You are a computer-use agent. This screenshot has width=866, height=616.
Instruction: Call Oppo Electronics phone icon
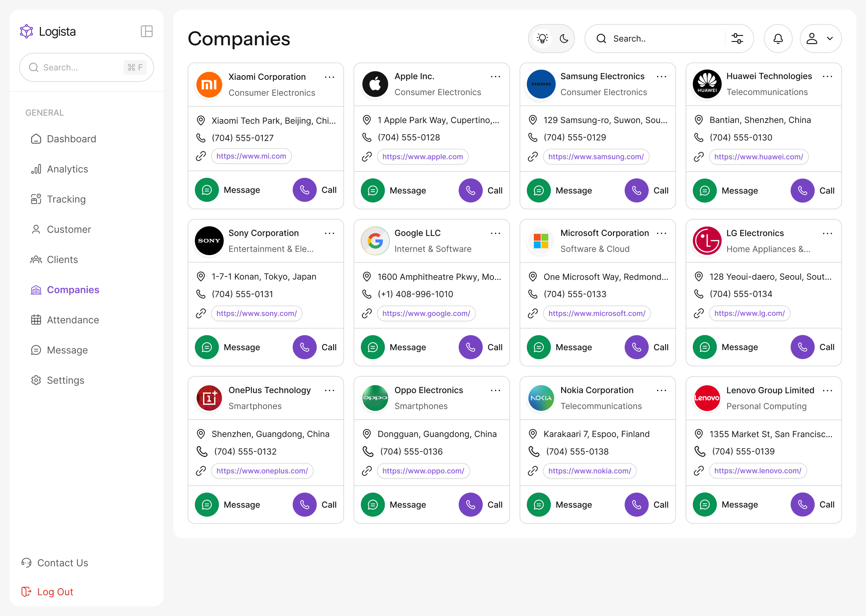[470, 504]
